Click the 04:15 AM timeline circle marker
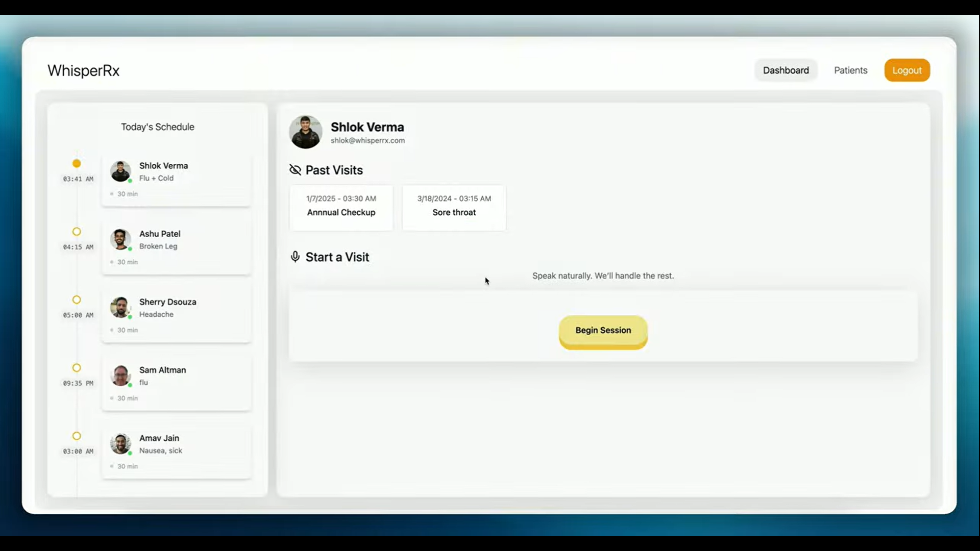The height and width of the screenshot is (551, 980). [x=77, y=232]
